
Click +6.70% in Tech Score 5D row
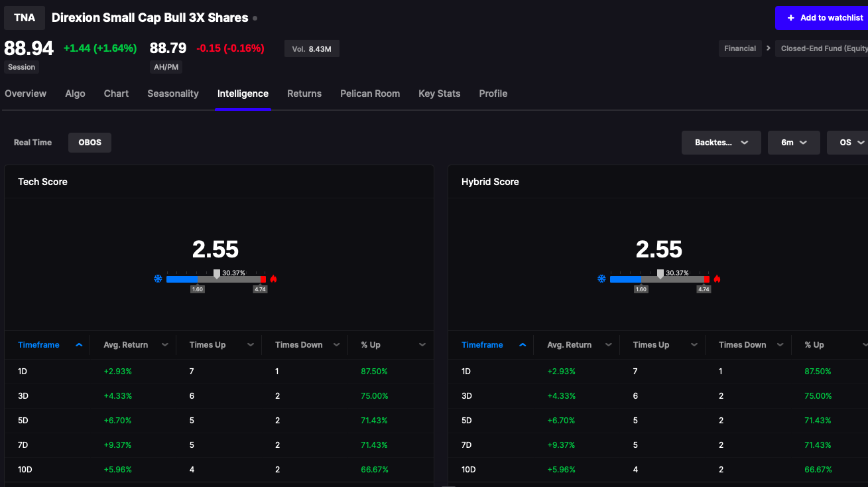tap(118, 421)
